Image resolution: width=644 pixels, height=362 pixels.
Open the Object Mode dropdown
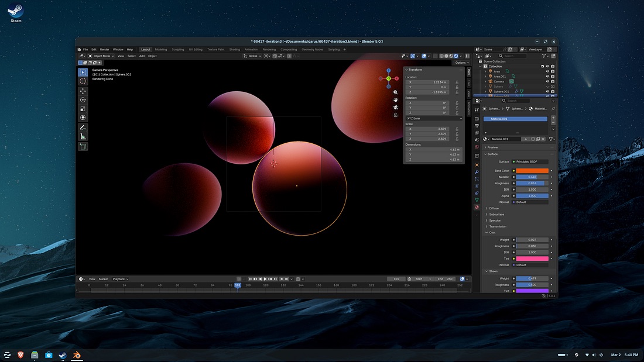pos(101,56)
